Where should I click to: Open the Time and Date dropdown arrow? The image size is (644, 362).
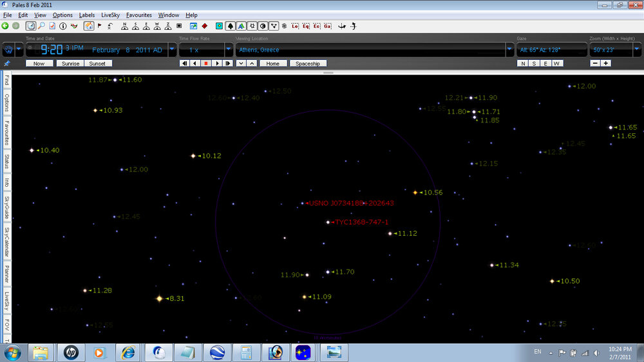172,50
